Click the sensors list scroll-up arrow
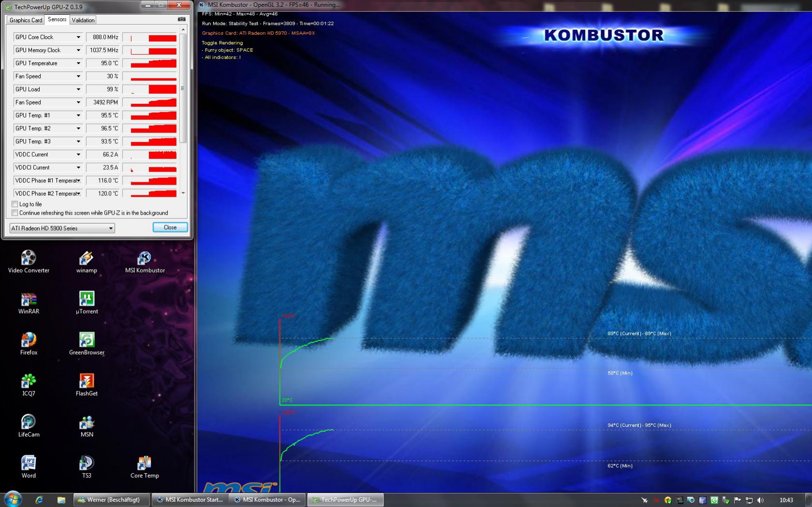The image size is (812, 507). [x=183, y=30]
